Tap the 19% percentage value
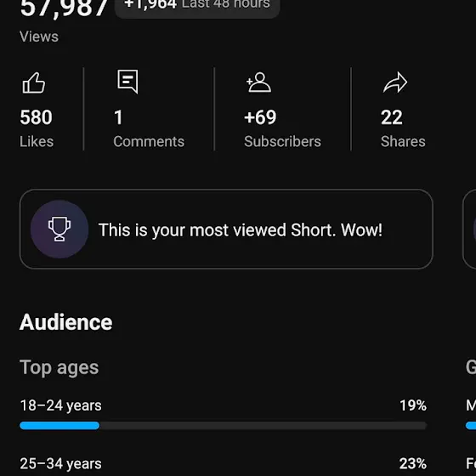The width and height of the screenshot is (476, 476). (413, 405)
